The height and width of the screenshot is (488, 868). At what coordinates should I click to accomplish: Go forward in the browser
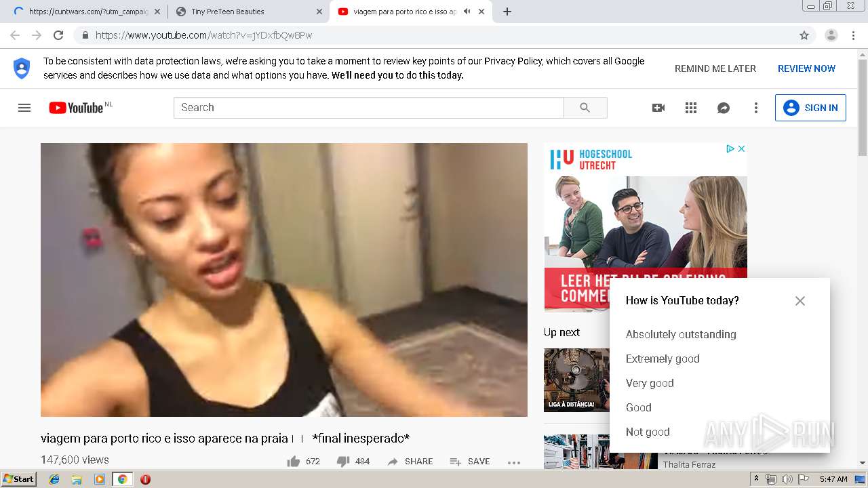pyautogui.click(x=37, y=35)
